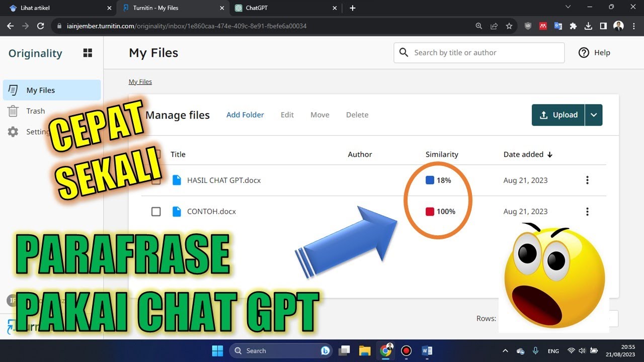Click the share page icon in address bar
644x362 pixels.
[x=494, y=26]
